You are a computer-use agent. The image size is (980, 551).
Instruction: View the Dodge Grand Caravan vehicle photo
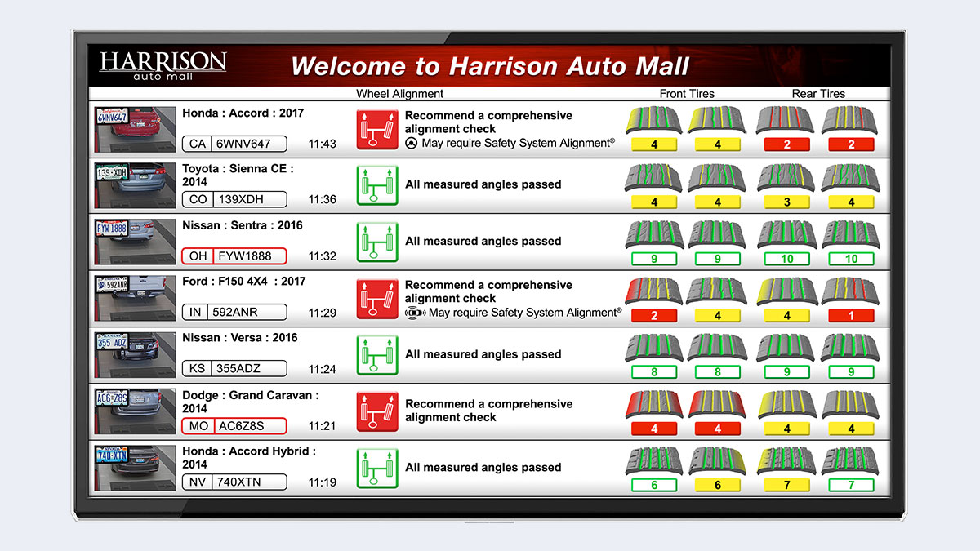(x=135, y=411)
